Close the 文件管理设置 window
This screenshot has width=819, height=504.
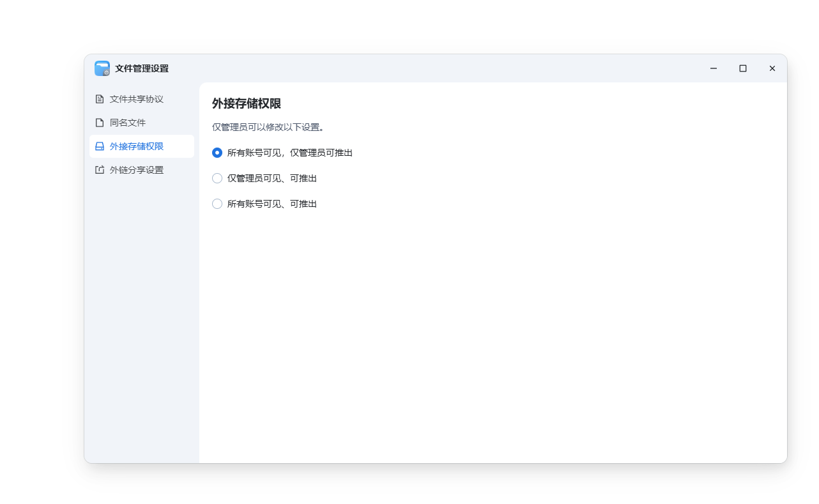(x=772, y=68)
